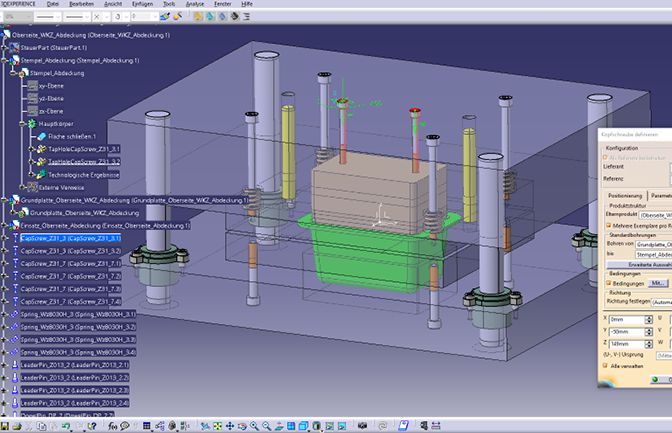Image resolution: width=672 pixels, height=433 pixels.
Task: Select the Pan view cross-arrows icon
Action: pyautogui.click(x=230, y=426)
